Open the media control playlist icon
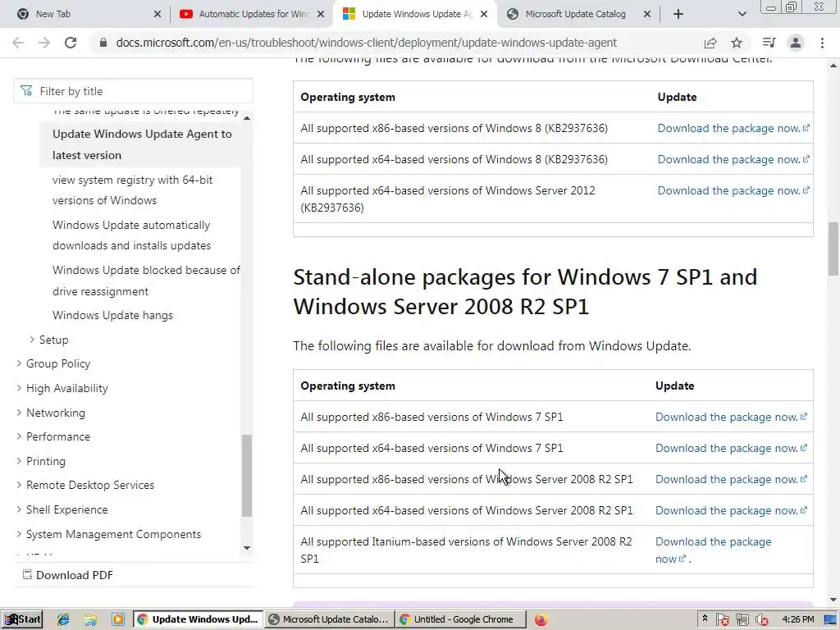 pyautogui.click(x=769, y=43)
